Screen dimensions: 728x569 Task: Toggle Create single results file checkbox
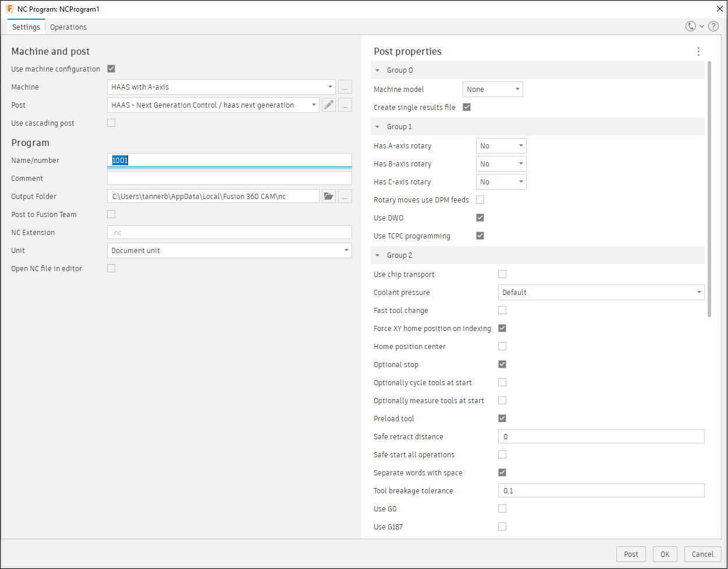tap(467, 107)
